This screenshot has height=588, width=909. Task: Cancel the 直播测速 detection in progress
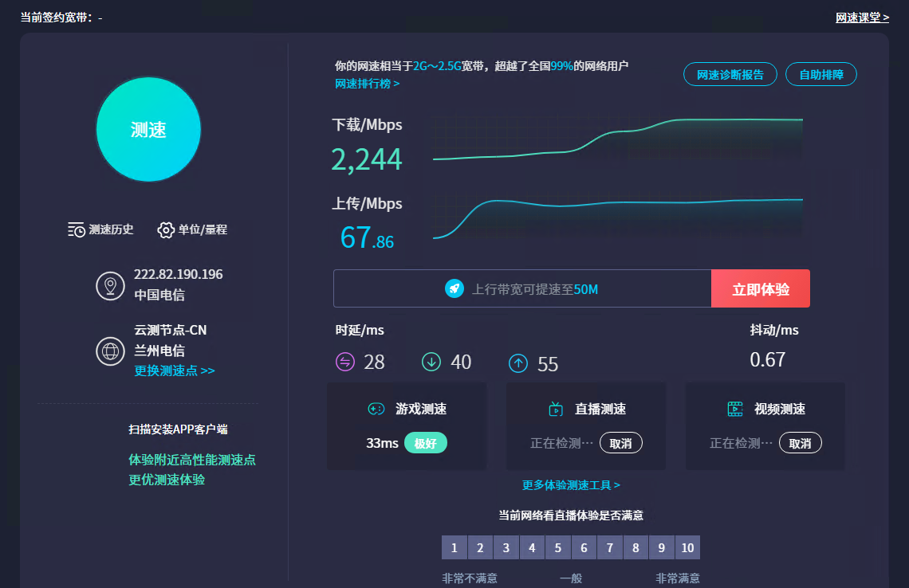pos(620,443)
